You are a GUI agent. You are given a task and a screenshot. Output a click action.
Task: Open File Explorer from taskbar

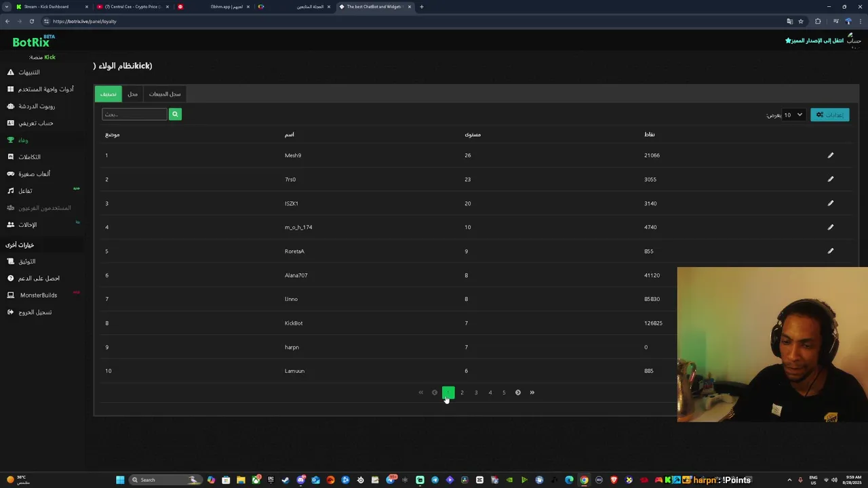point(241,480)
